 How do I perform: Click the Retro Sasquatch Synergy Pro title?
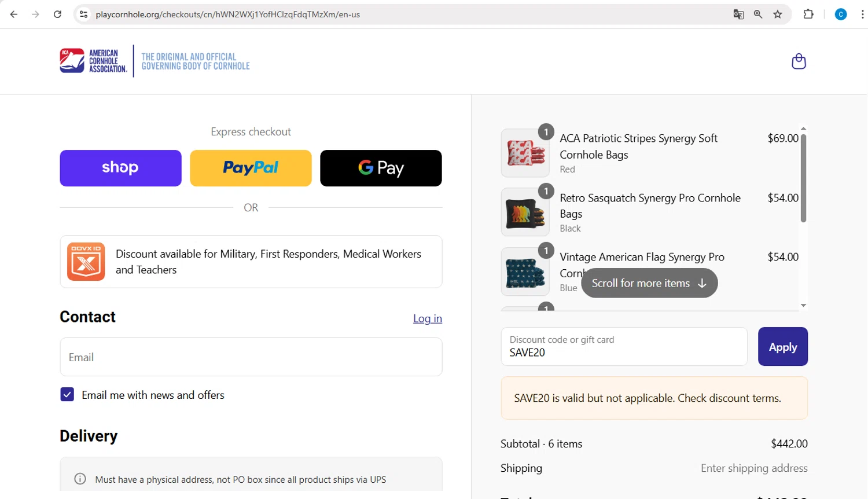pos(650,206)
